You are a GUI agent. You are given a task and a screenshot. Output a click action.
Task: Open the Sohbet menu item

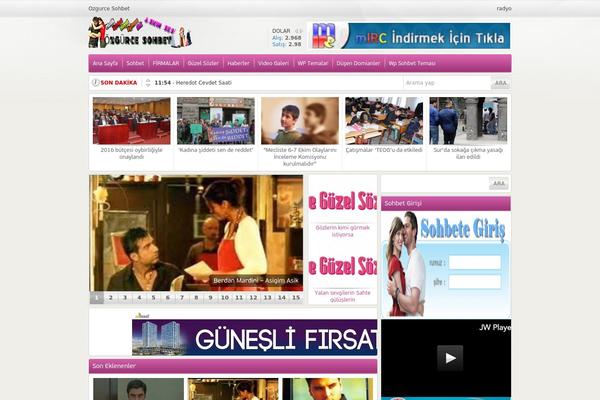pyautogui.click(x=135, y=63)
